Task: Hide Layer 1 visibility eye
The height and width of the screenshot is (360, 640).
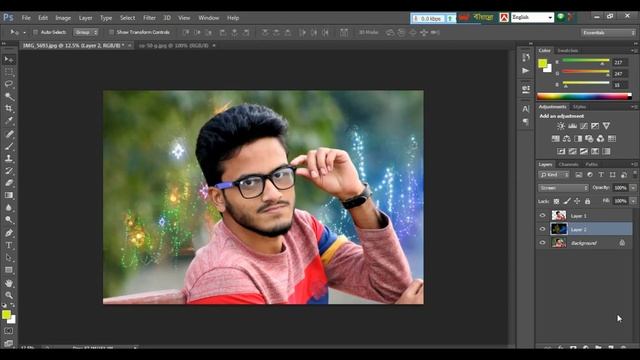Action: (542, 216)
